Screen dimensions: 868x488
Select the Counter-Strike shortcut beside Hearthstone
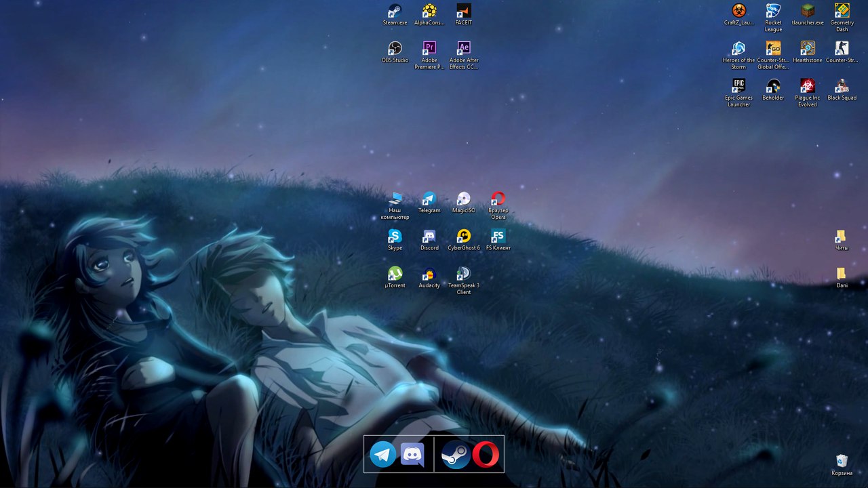842,52
